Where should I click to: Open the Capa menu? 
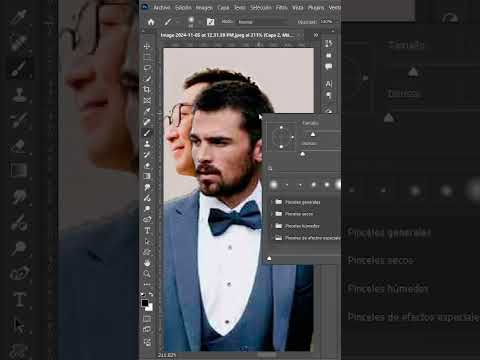coord(223,7)
